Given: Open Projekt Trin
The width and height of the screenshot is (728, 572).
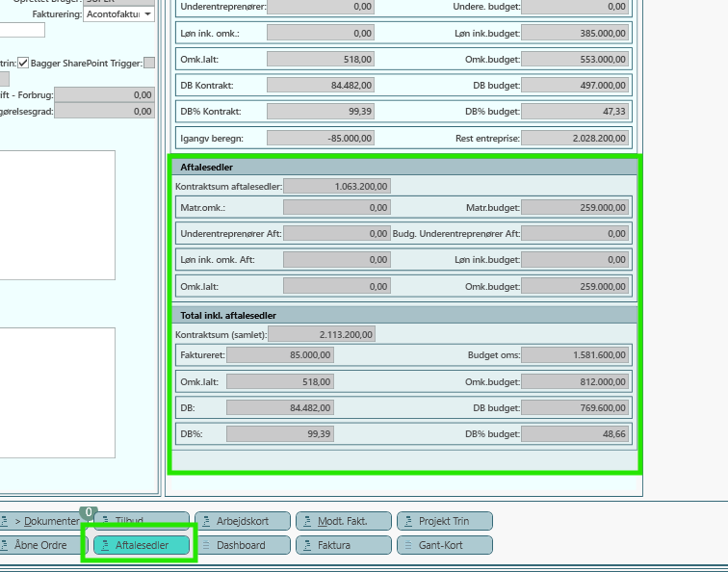Looking at the screenshot, I should 445,521.
